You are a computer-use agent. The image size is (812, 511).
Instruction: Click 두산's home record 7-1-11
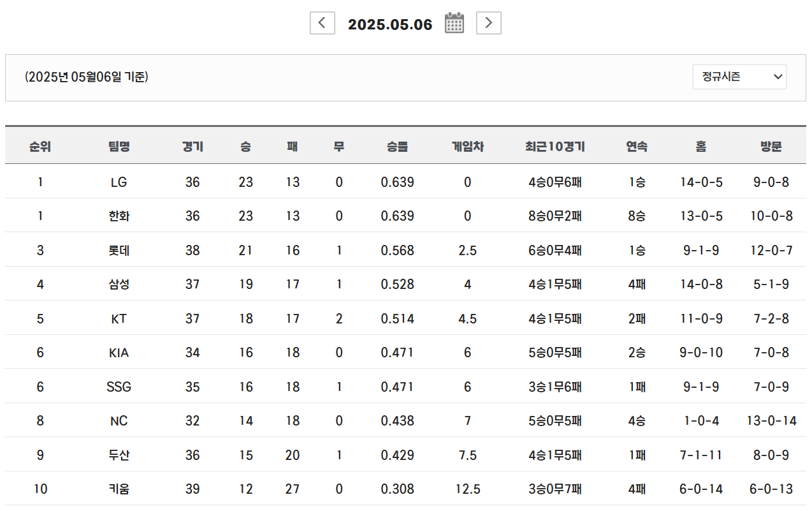(701, 455)
